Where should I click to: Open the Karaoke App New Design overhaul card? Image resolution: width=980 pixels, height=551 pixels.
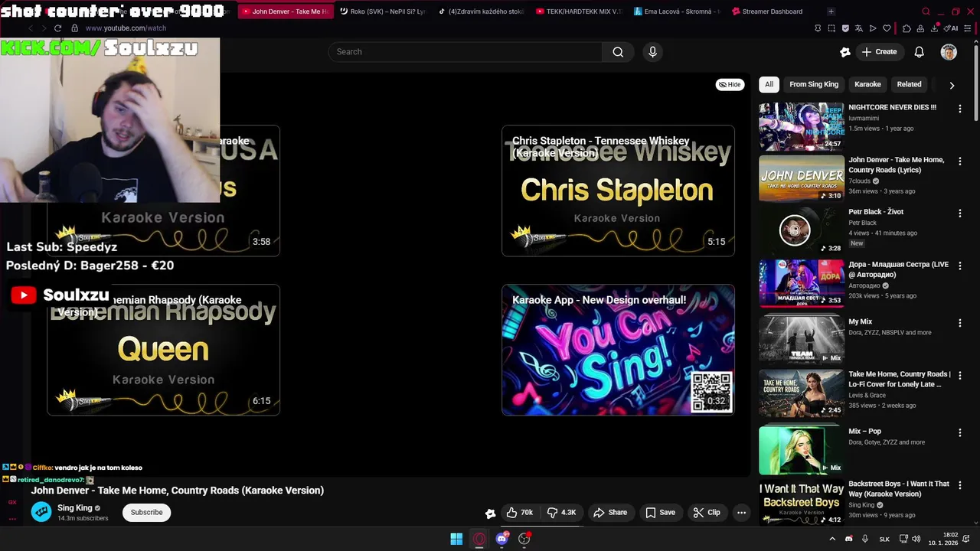click(x=618, y=350)
